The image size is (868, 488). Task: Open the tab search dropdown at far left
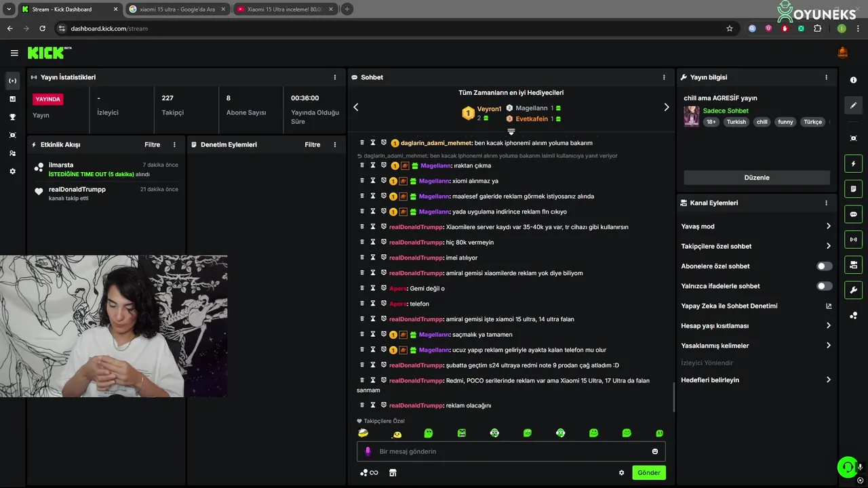(9, 9)
